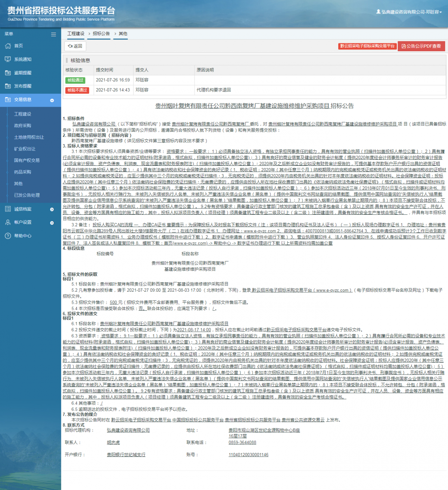448x490 pixels.
Task: Toggle the sidebar hamburger menu icon
Action: click(x=53, y=34)
